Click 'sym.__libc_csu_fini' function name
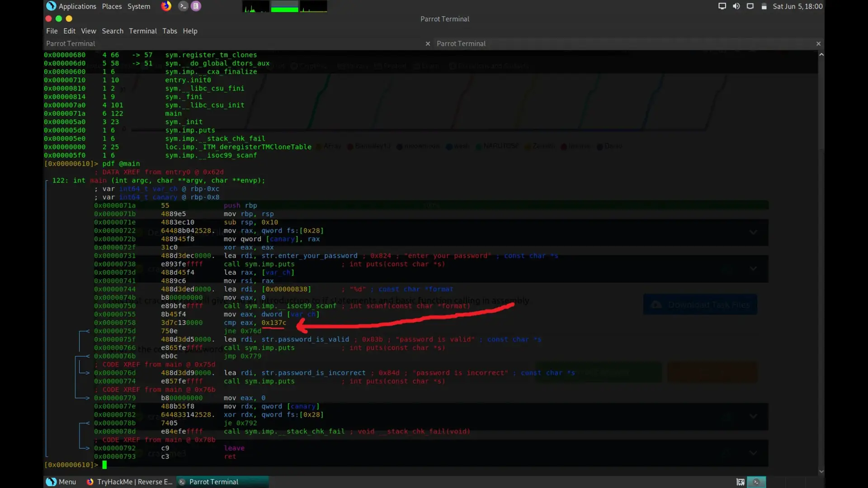The height and width of the screenshot is (488, 868). [x=205, y=88]
